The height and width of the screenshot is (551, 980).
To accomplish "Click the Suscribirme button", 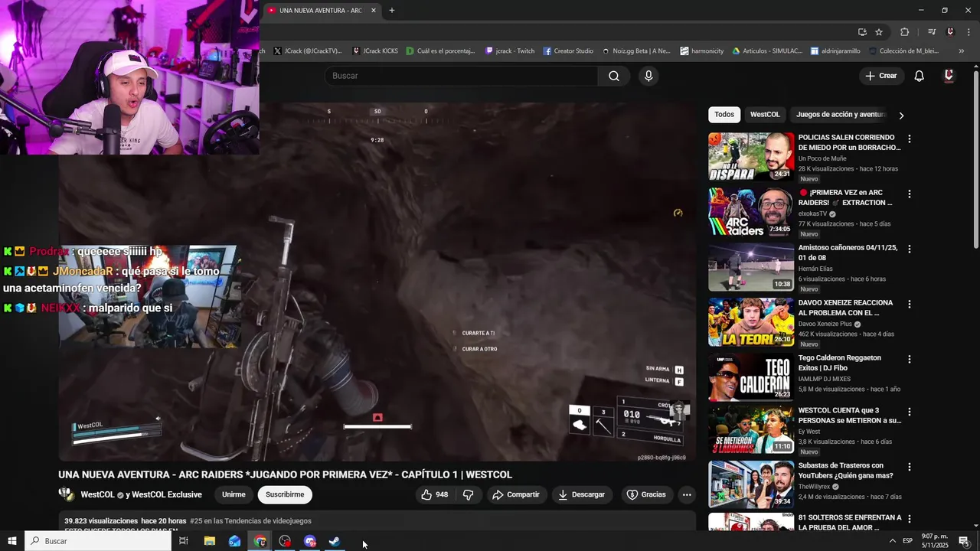I will [285, 494].
